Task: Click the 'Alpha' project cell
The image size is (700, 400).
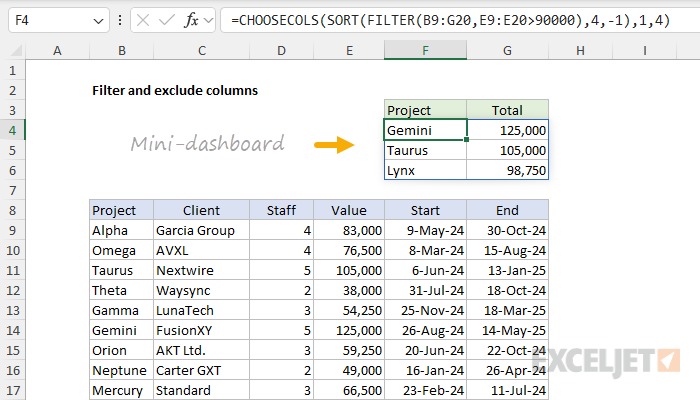Action: pos(121,230)
